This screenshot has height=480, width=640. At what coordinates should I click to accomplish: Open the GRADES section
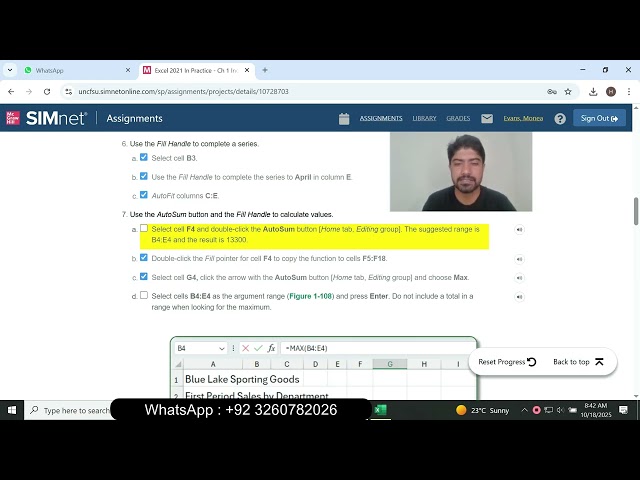point(458,118)
